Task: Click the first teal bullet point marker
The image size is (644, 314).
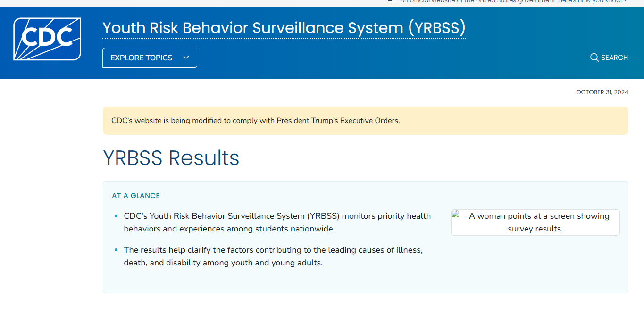Action: pyautogui.click(x=116, y=216)
